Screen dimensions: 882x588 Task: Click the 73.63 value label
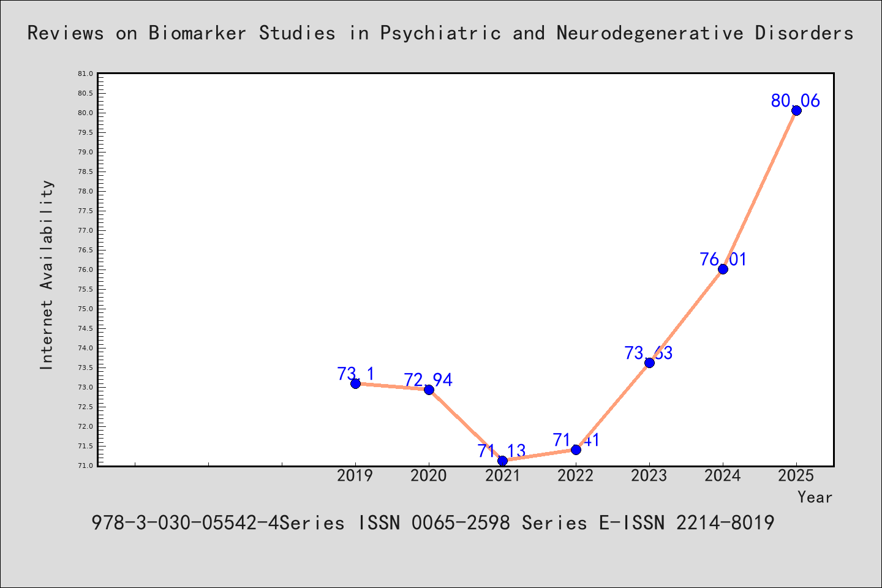[649, 353]
